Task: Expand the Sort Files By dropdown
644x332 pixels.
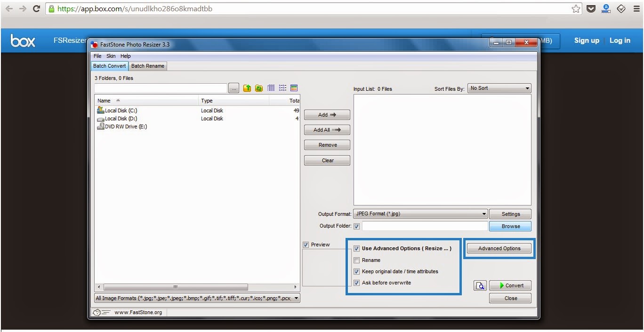Action: pos(499,88)
